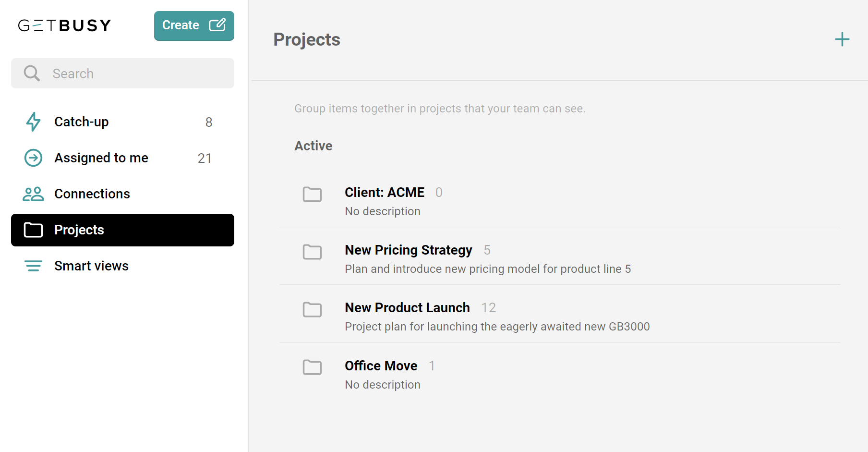Click the Assigned to me arrow icon
The height and width of the screenshot is (452, 868).
33,158
